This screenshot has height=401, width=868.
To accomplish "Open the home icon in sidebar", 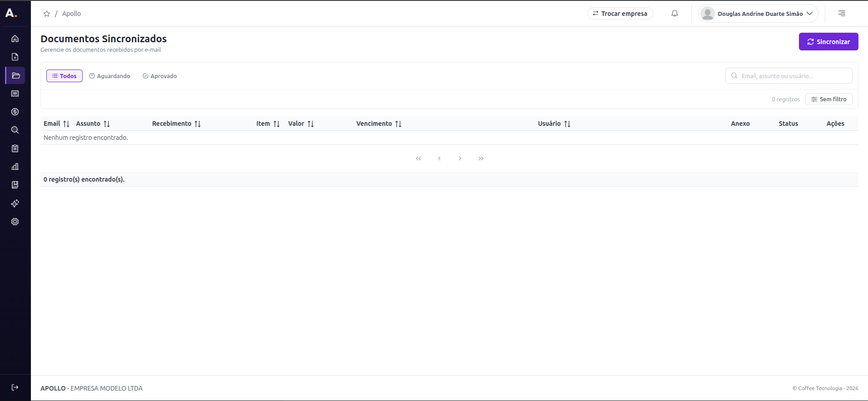I will pos(15,39).
